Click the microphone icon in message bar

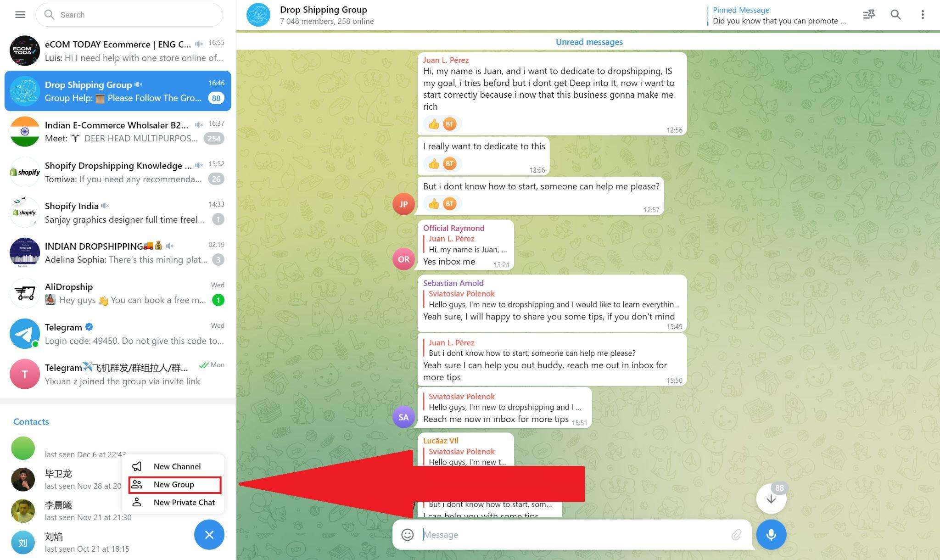coord(770,534)
